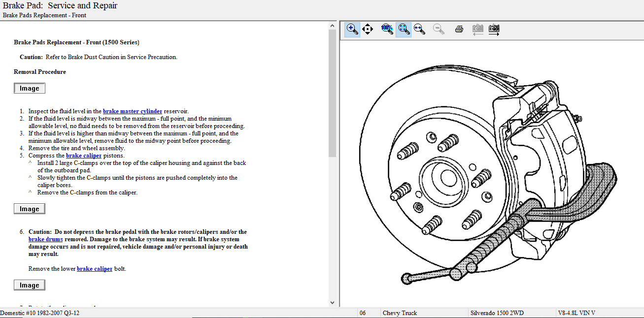Click the 'Removal Procedure' heading
644x318 pixels.
[x=40, y=72]
